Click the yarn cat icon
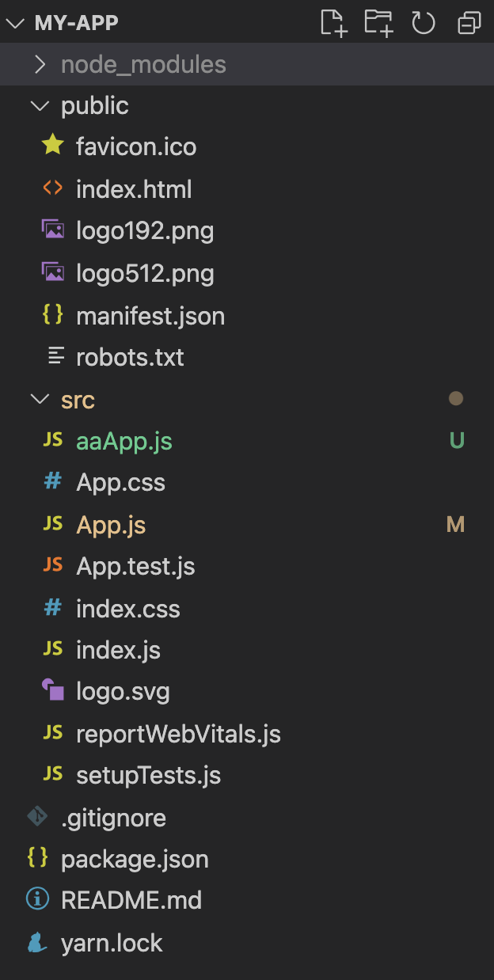 (37, 943)
